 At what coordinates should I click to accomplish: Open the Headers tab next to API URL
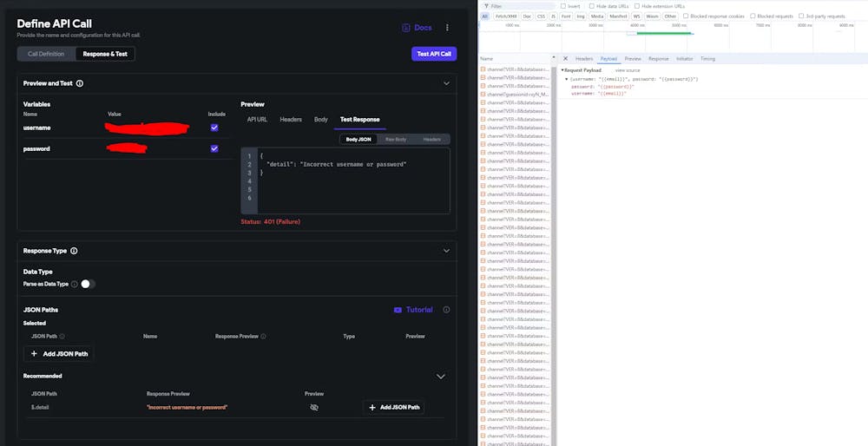click(291, 120)
